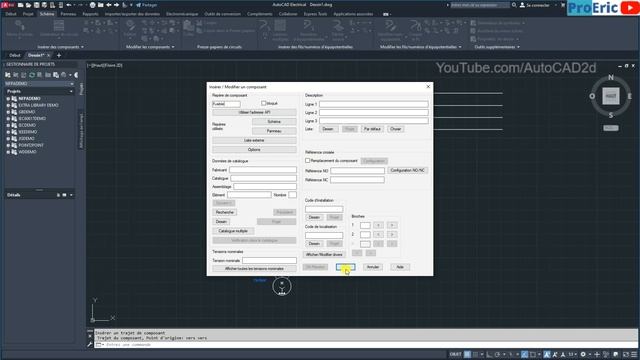
Task: Click the AutoCAD application menu logo
Action: pyautogui.click(x=7, y=5)
